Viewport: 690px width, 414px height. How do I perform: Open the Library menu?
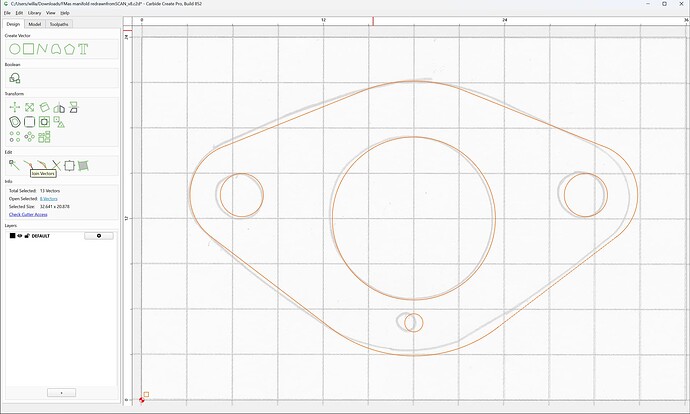click(34, 13)
